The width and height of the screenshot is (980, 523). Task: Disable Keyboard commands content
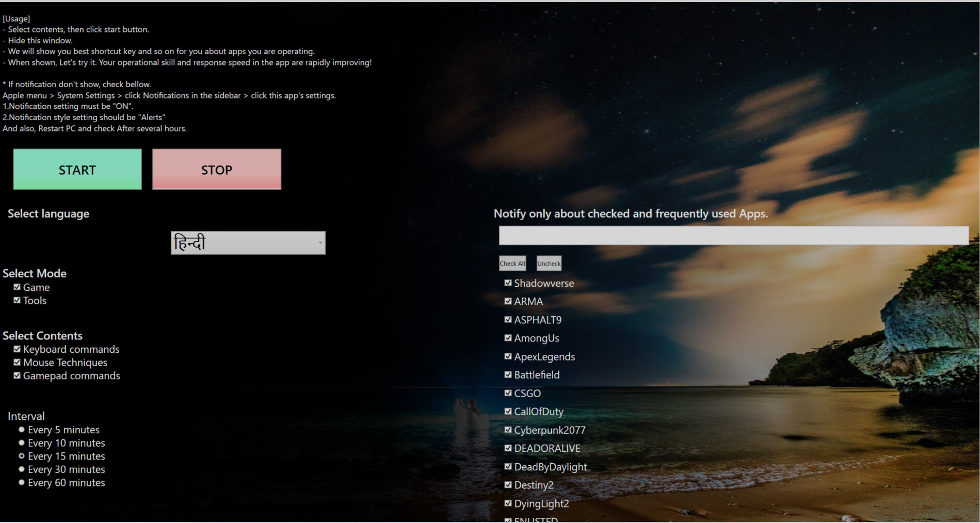(x=17, y=349)
